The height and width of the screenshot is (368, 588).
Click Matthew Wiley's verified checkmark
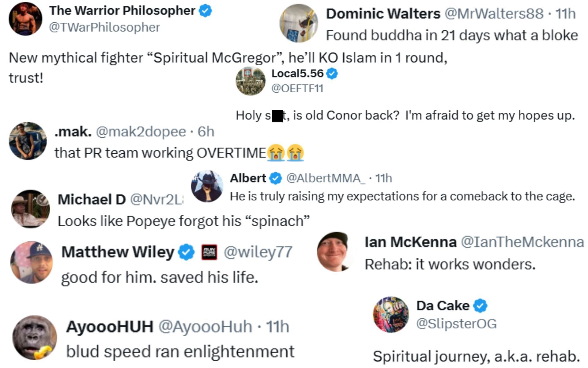point(186,252)
